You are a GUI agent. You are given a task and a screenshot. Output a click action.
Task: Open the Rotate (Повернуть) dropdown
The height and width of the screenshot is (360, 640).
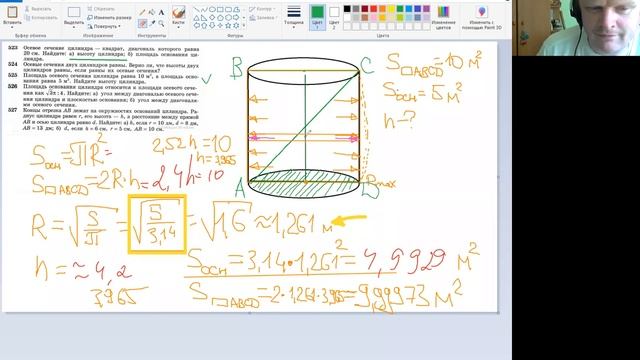(104, 26)
